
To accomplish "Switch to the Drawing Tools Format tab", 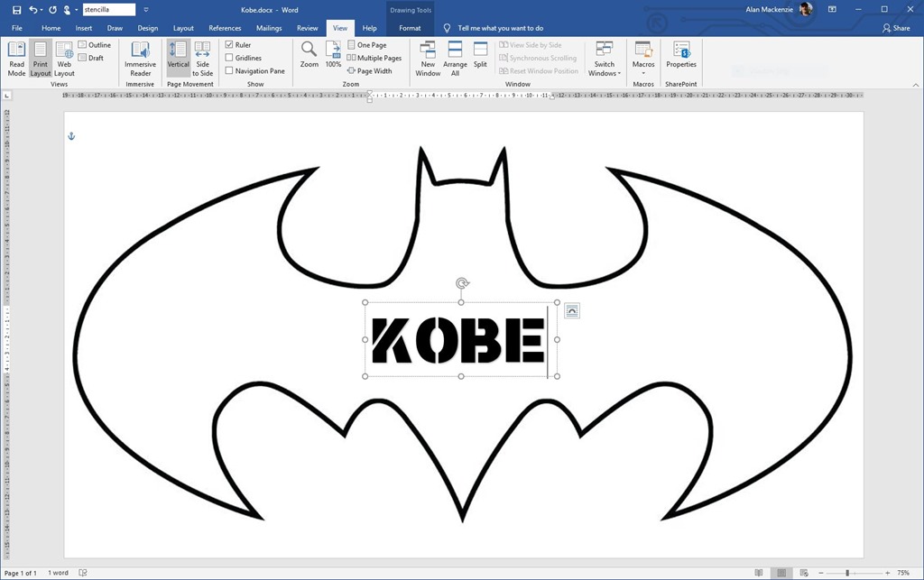I will [410, 28].
